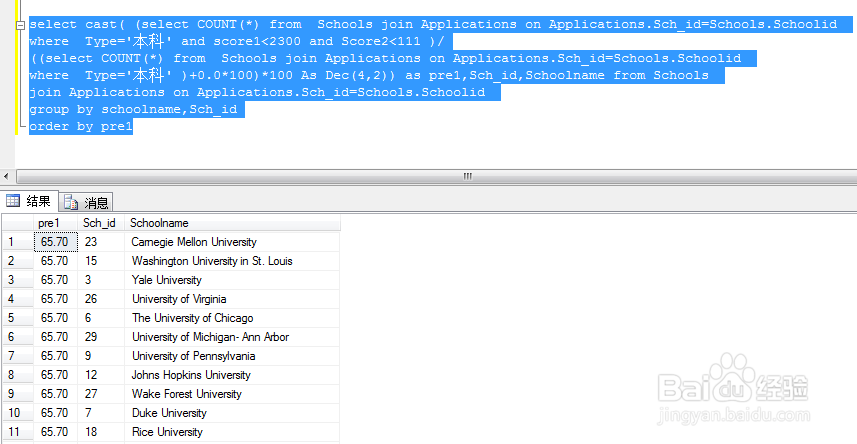Click pre1 65.70 cell for Carnegie Mellon
Viewport: 857px width, 444px height.
56,242
